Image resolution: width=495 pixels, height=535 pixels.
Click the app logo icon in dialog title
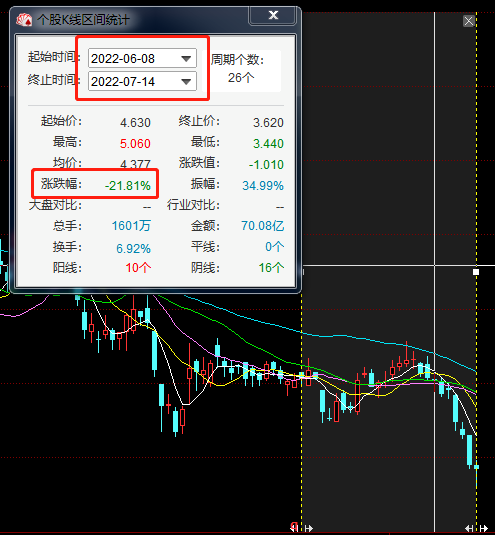24,19
